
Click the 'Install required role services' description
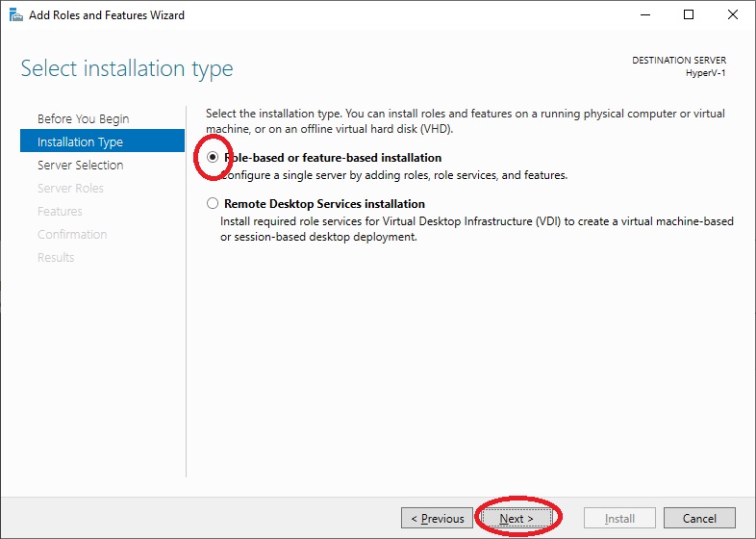click(x=477, y=229)
